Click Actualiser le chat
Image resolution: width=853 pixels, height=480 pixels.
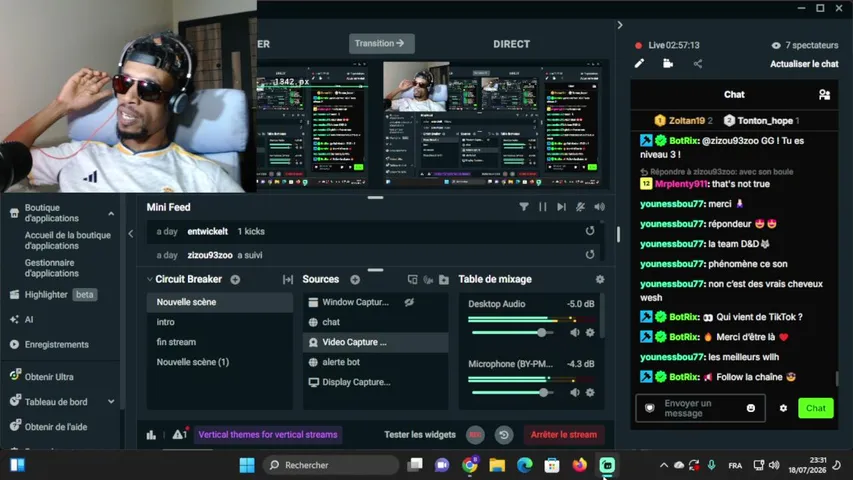point(804,64)
